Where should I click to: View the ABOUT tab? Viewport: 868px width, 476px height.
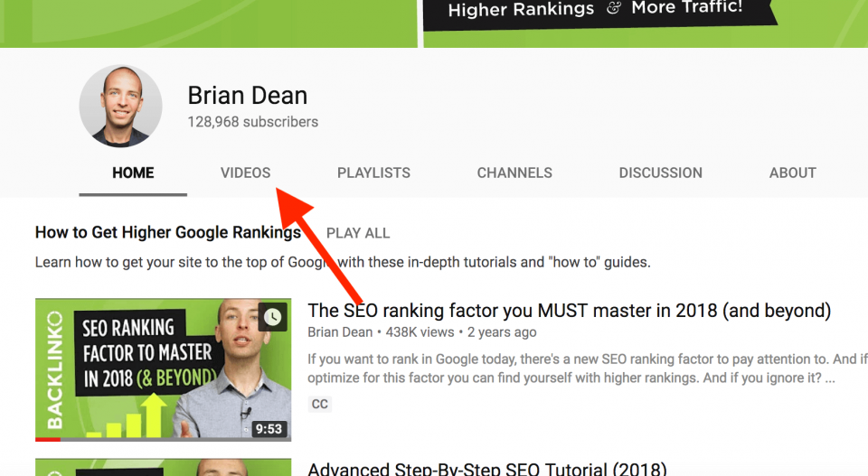click(792, 173)
